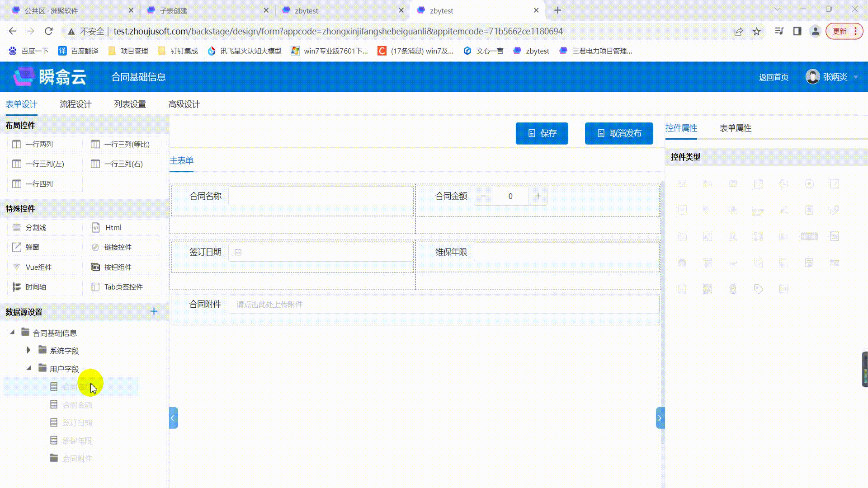Add a data source with plus icon
868x488 pixels.
(154, 311)
